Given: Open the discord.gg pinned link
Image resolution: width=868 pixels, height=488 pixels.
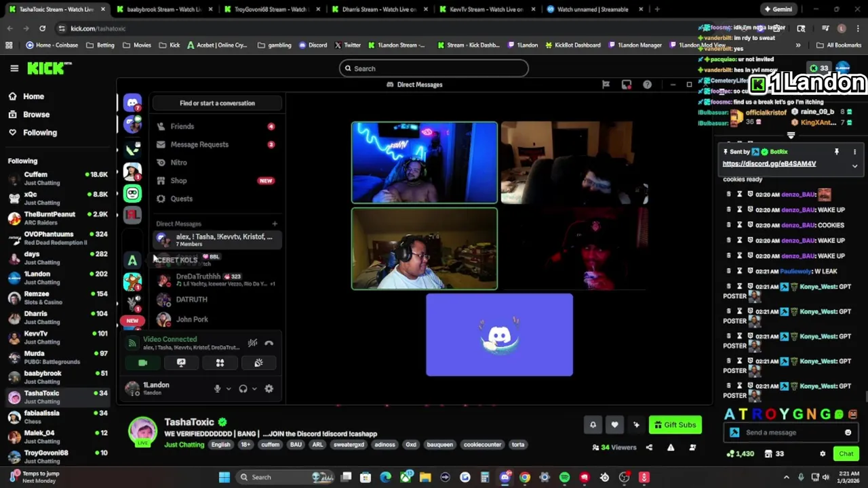Looking at the screenshot, I should click(769, 164).
